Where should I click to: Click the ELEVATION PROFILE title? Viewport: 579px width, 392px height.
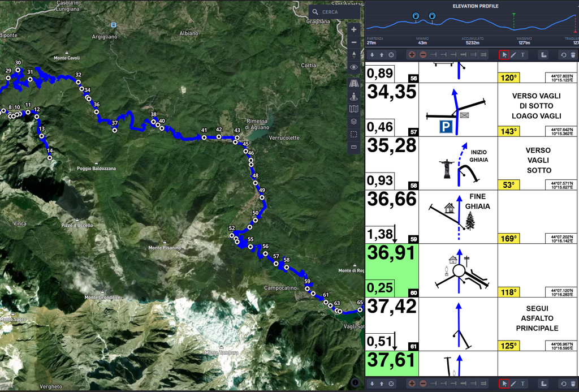coord(475,6)
